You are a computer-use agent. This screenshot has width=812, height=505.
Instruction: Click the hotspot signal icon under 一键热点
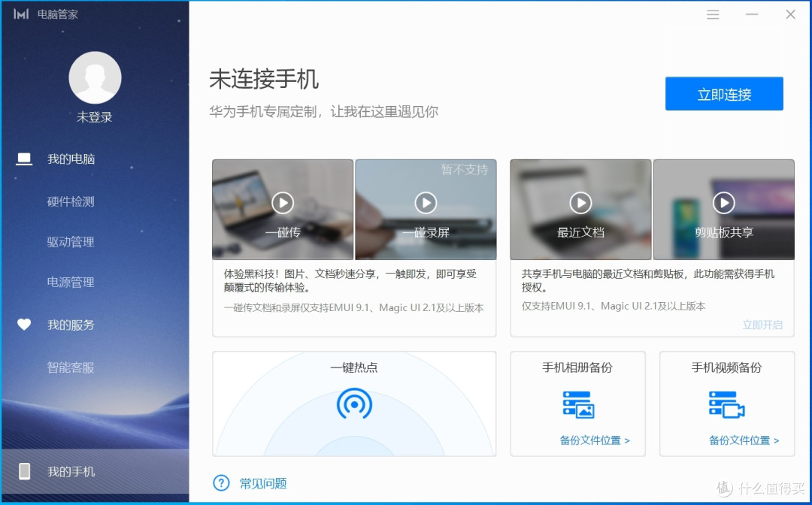(x=354, y=404)
